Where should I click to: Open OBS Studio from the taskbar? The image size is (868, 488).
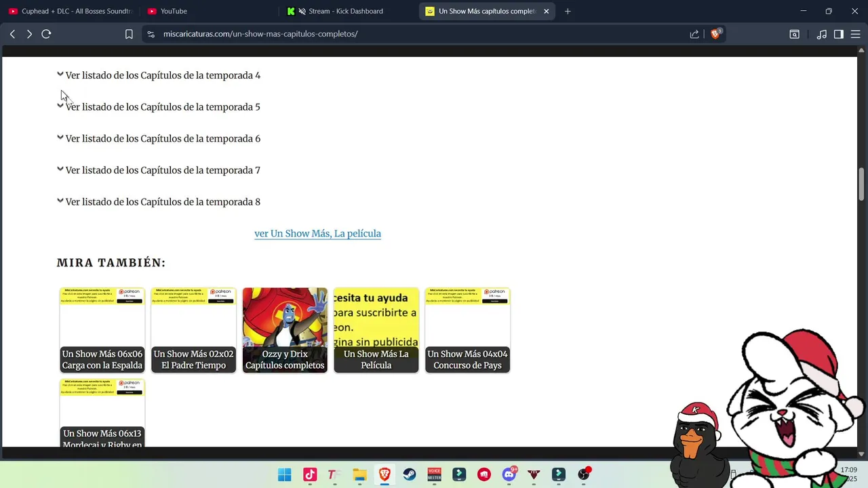pos(584,474)
